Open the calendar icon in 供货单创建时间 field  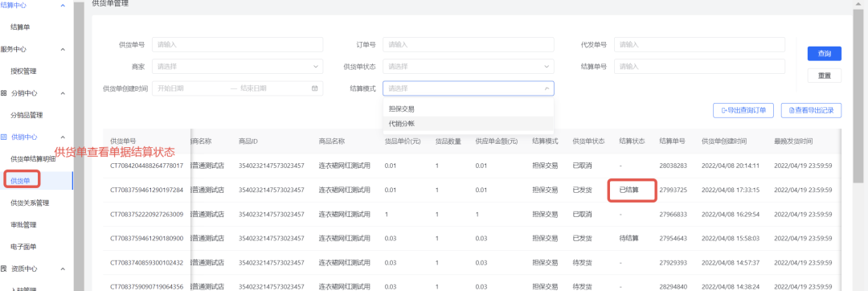pos(315,88)
